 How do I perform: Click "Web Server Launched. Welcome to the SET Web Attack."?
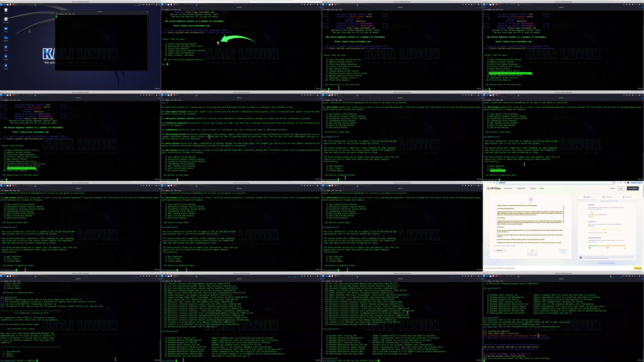[511, 347]
